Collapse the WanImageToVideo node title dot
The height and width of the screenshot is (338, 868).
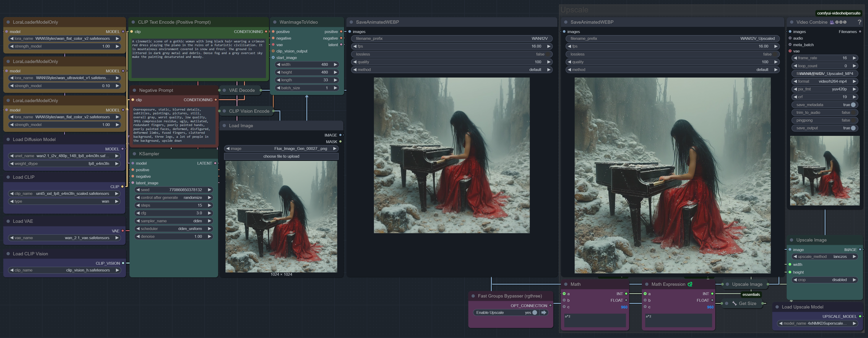275,22
